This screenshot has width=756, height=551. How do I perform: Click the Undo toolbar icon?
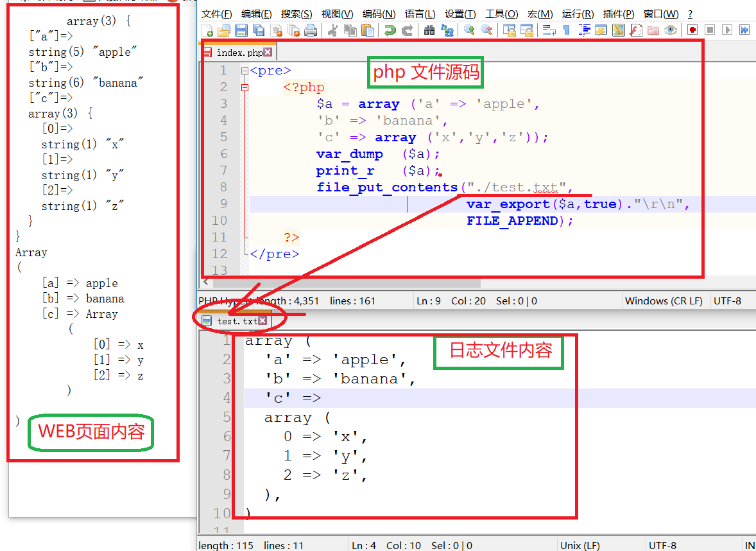[390, 30]
